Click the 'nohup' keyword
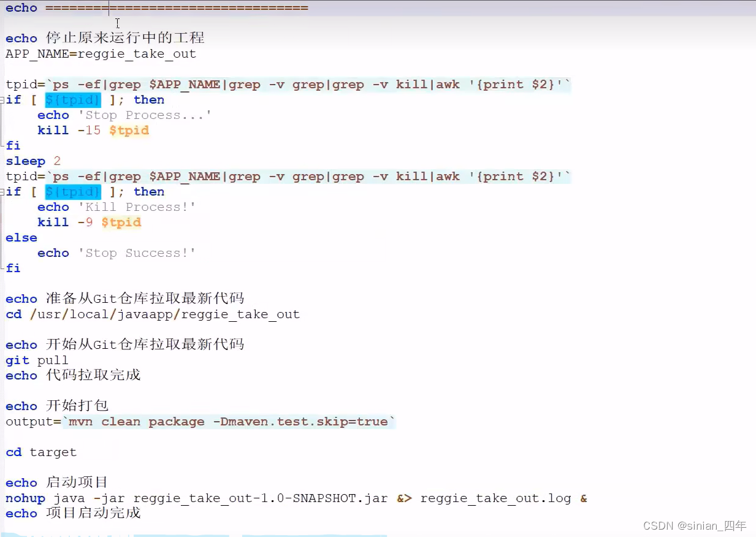Image resolution: width=756 pixels, height=537 pixels. click(26, 498)
